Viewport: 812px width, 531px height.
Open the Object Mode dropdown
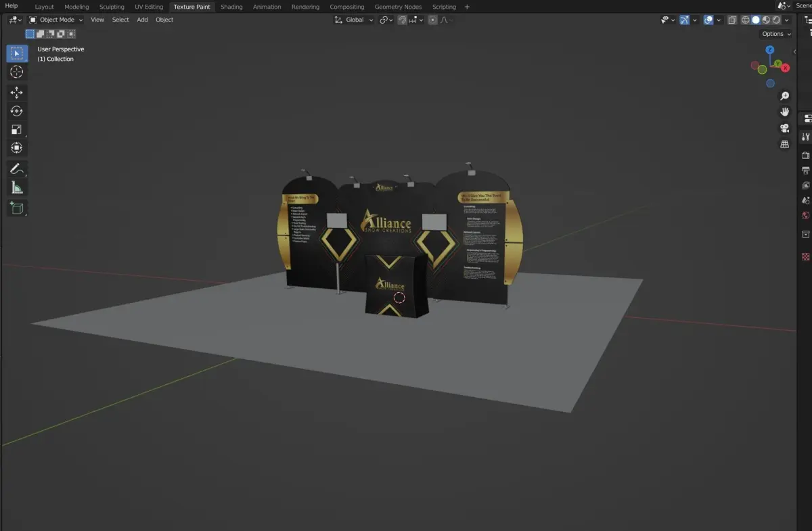pyautogui.click(x=56, y=20)
